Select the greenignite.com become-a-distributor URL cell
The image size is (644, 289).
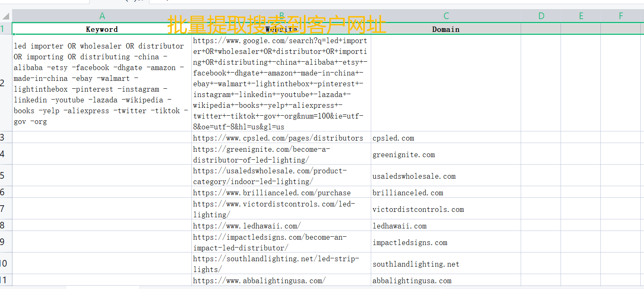pos(281,154)
